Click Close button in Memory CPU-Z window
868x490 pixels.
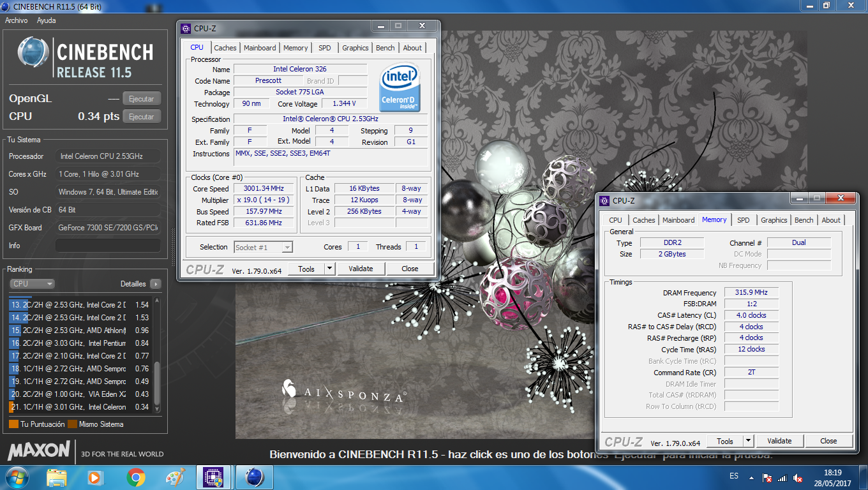pos(828,441)
